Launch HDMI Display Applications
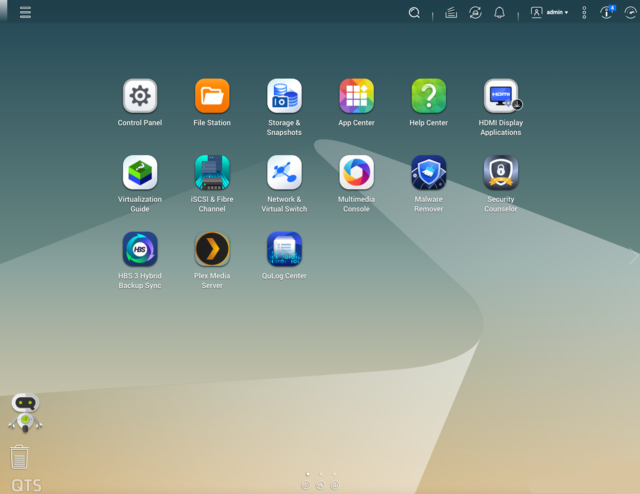Viewport: 640px width, 494px height. tap(501, 96)
